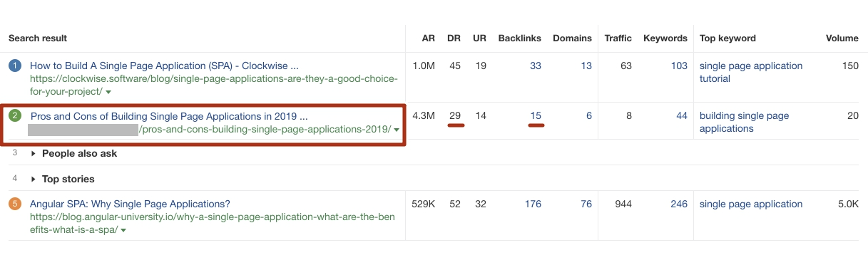868x265 pixels.
Task: Click the position 1 circle badge
Action: (x=15, y=66)
